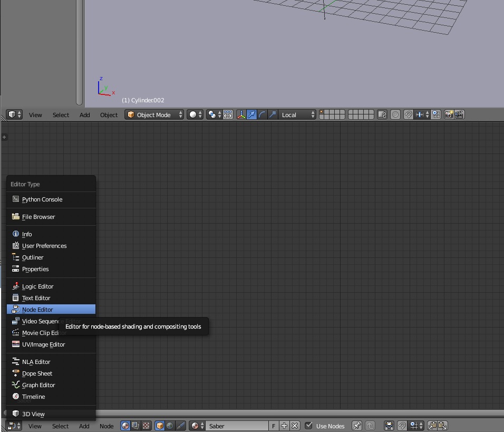Toggle the 3D manipulator widget icon
The height and width of the screenshot is (432, 504).
coord(241,114)
